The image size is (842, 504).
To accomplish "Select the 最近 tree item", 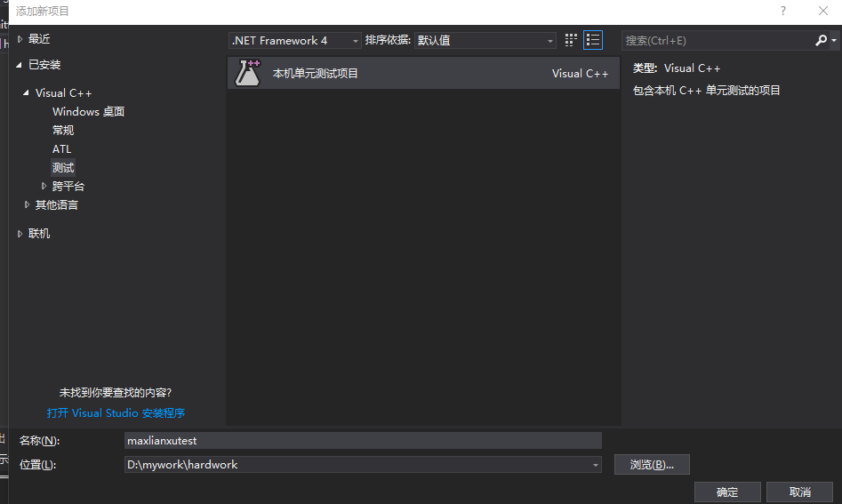I will [x=38, y=38].
